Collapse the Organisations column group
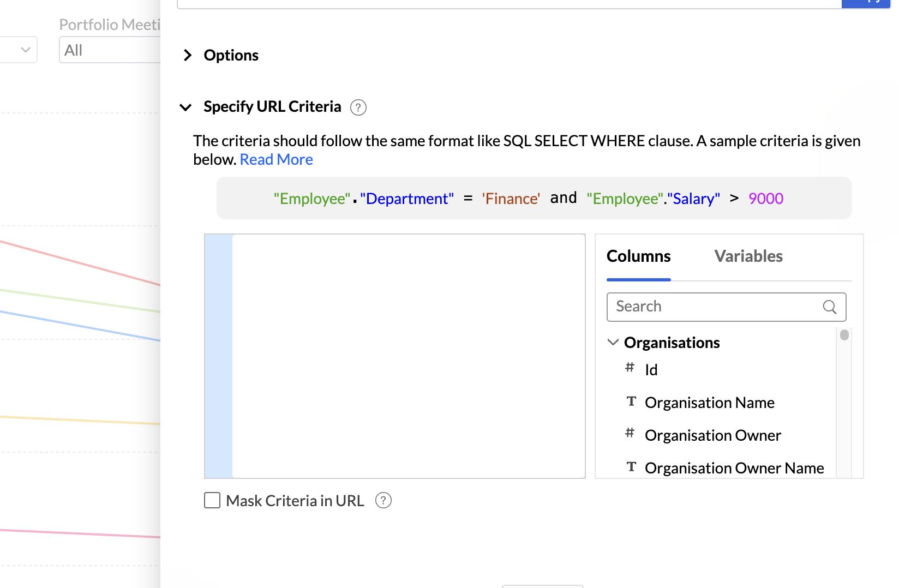The width and height of the screenshot is (899, 588). click(613, 342)
